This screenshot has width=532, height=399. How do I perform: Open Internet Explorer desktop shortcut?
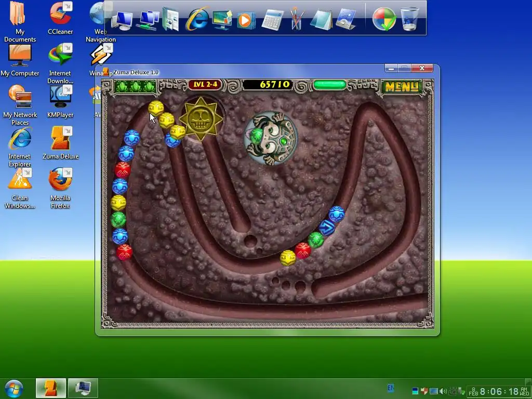20,147
